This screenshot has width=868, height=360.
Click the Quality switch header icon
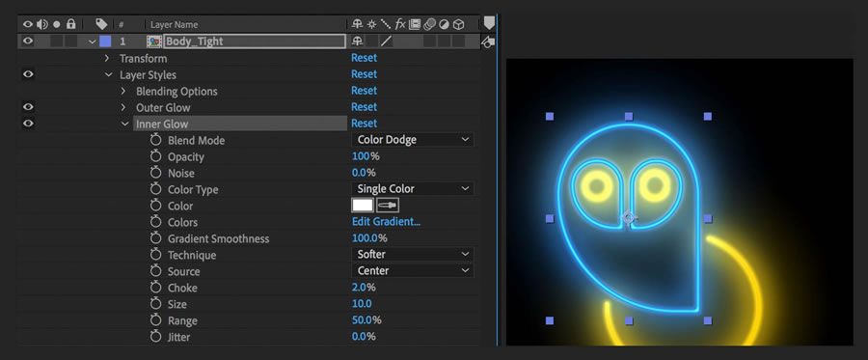tap(385, 24)
